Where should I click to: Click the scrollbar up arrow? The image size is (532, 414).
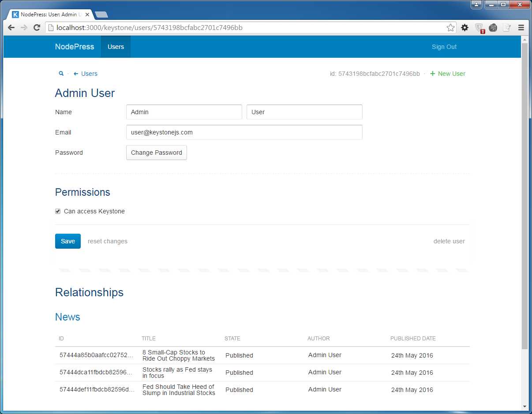click(x=525, y=39)
